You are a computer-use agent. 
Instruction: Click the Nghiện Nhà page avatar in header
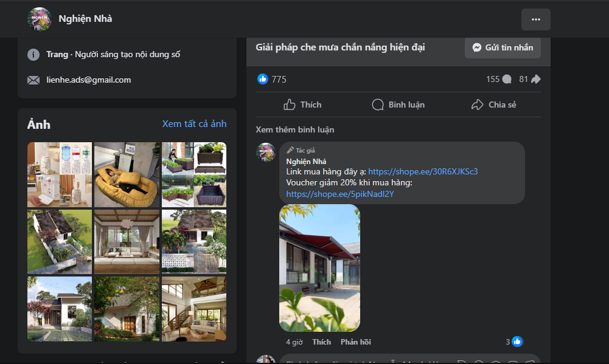tap(40, 19)
